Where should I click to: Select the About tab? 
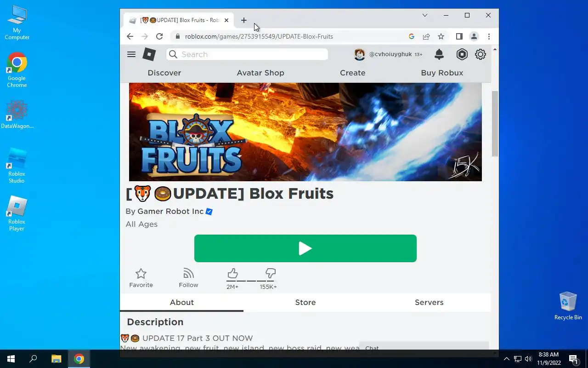(182, 302)
